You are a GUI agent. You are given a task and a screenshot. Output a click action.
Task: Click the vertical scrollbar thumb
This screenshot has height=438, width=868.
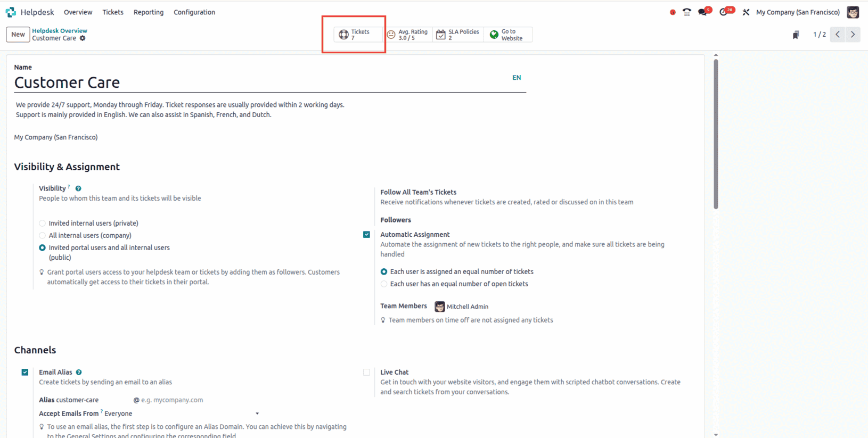click(x=716, y=134)
